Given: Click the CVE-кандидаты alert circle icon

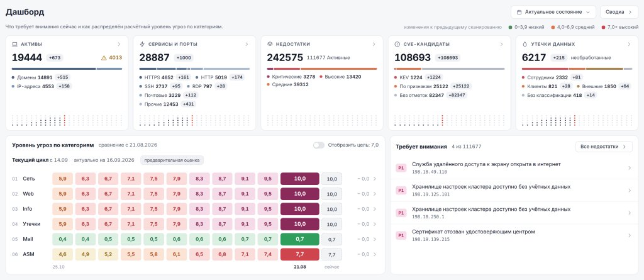Looking at the screenshot, I should (397, 44).
